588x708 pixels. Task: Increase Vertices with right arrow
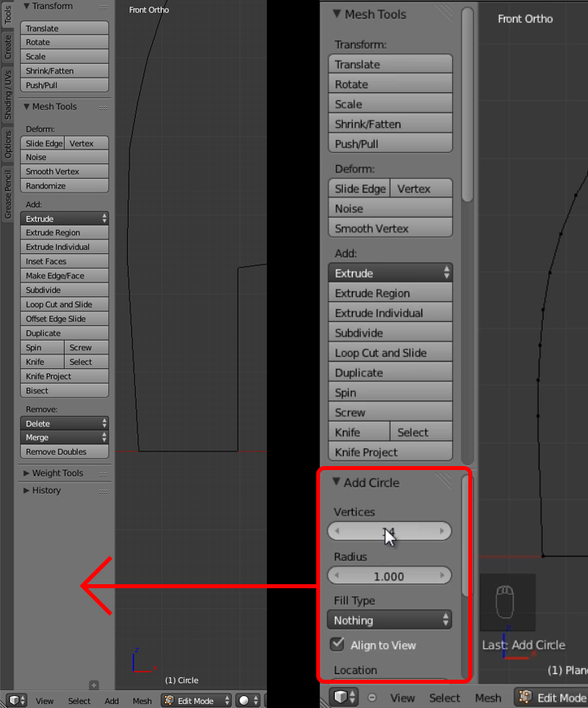(442, 531)
